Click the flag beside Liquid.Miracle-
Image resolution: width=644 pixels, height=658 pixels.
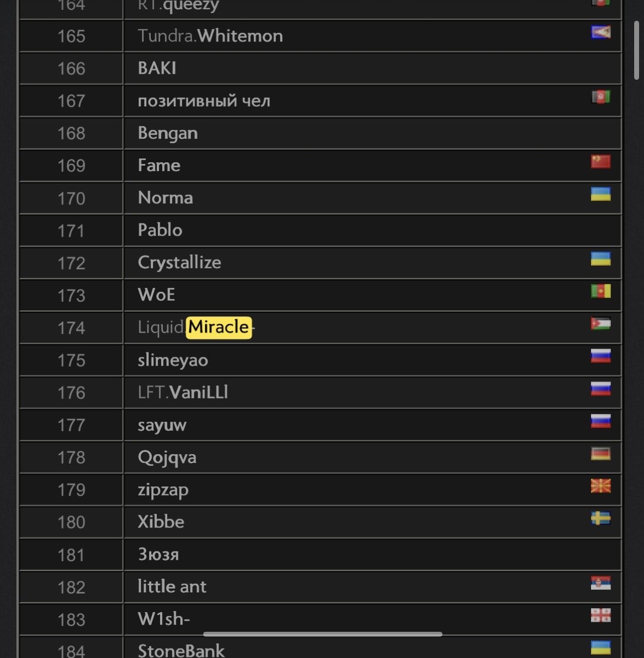[600, 324]
